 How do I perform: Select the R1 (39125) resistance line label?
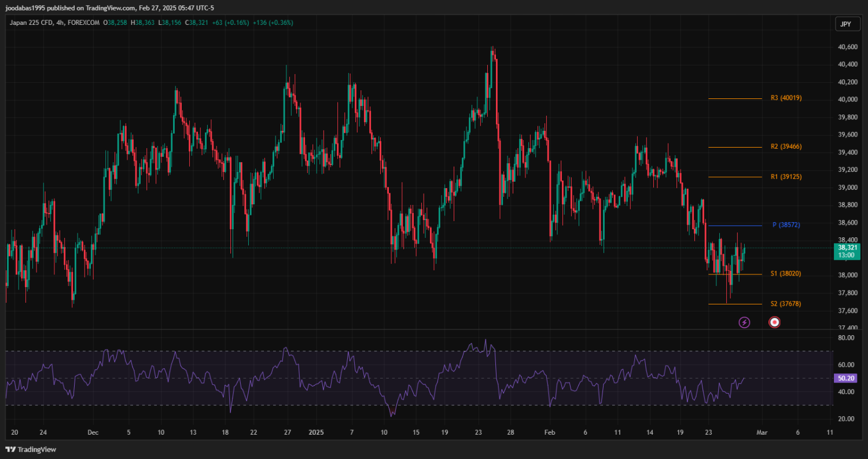786,177
